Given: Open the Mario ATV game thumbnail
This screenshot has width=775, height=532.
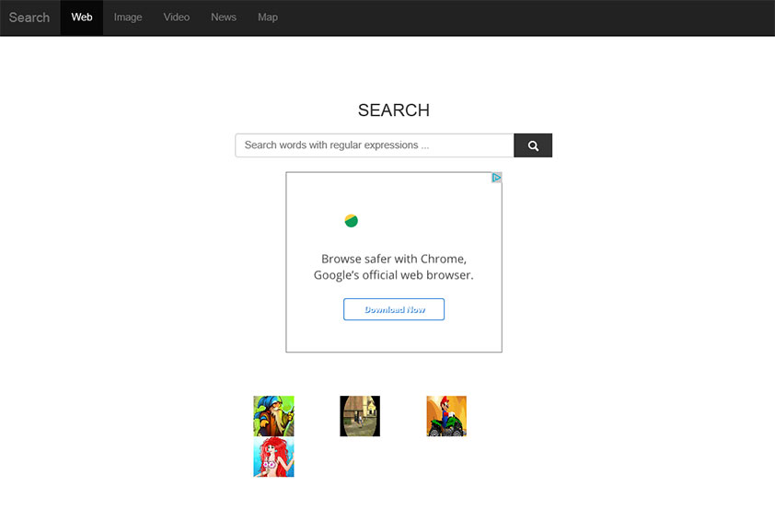Looking at the screenshot, I should (x=446, y=416).
